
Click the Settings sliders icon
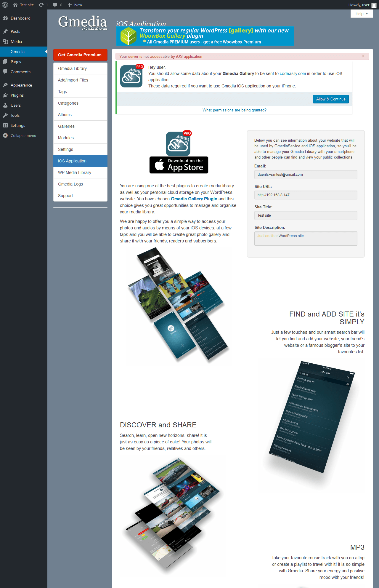click(5, 125)
